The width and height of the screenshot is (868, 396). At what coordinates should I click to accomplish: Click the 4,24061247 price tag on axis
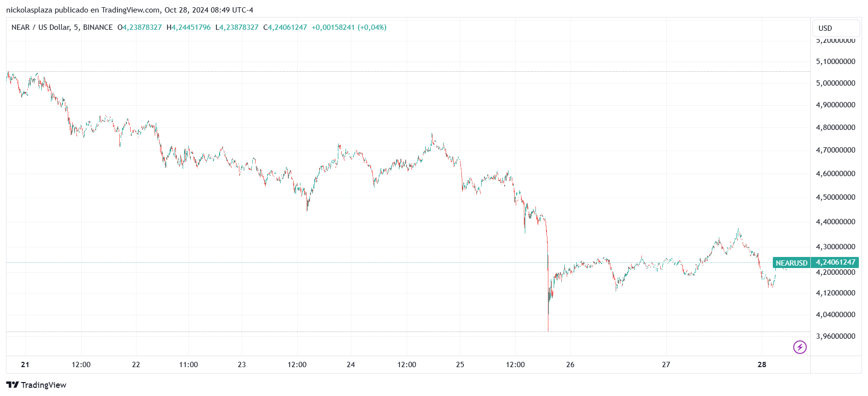(835, 262)
